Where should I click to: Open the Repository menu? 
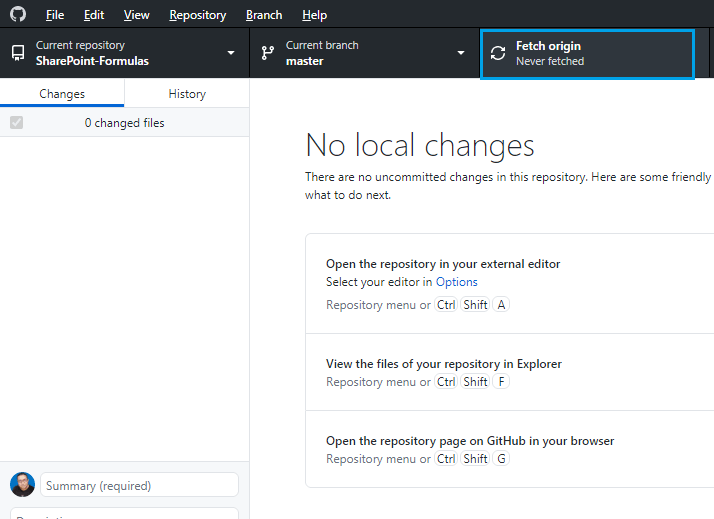point(198,15)
